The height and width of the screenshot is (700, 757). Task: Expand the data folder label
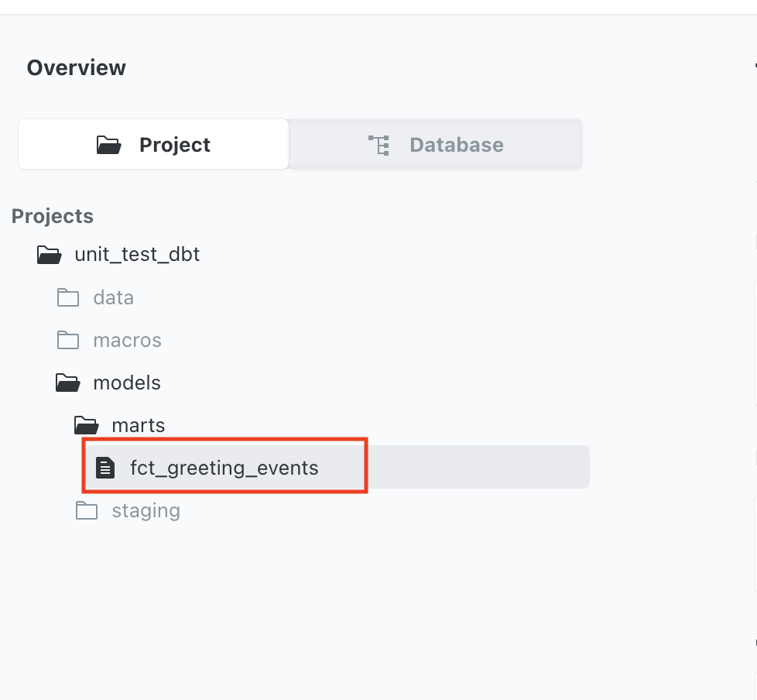tap(113, 297)
